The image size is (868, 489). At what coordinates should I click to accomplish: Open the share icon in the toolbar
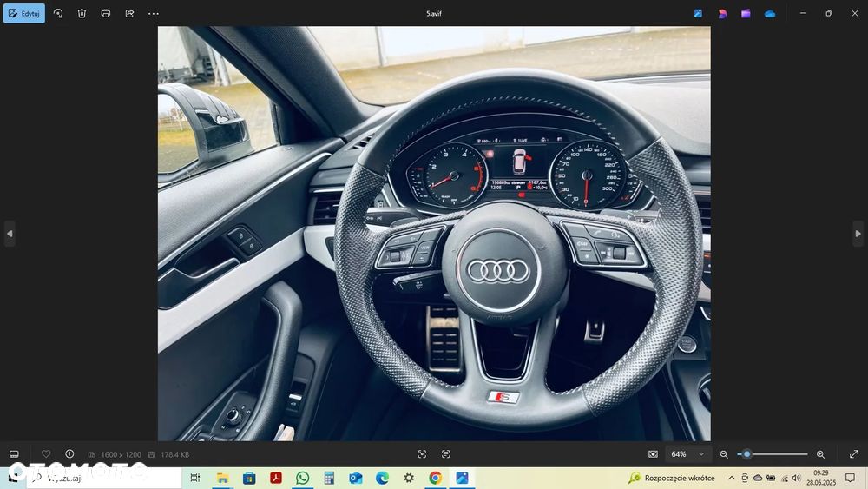[129, 13]
